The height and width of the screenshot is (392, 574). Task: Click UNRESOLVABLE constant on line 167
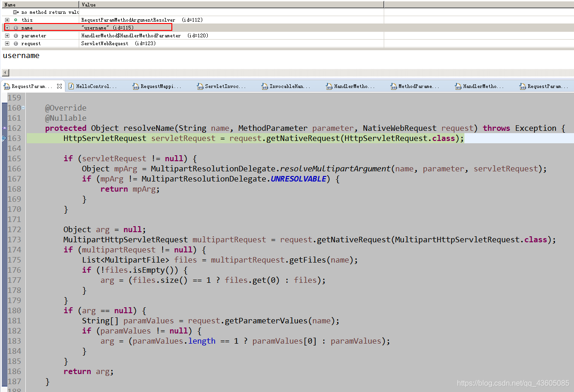point(299,179)
